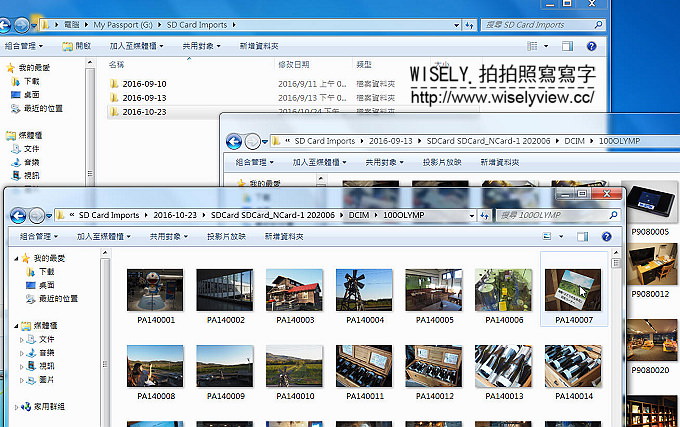Select folder 2016-10-23 in back window
Viewport: 680px width, 427px height.
pyautogui.click(x=144, y=112)
